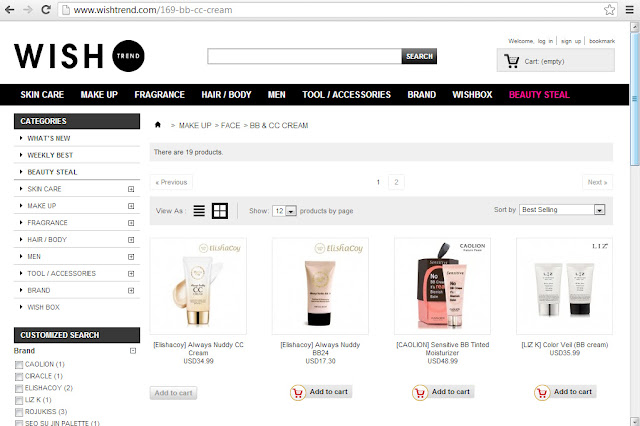
Task: Open the browser hamburger menu
Action: pos(629,9)
